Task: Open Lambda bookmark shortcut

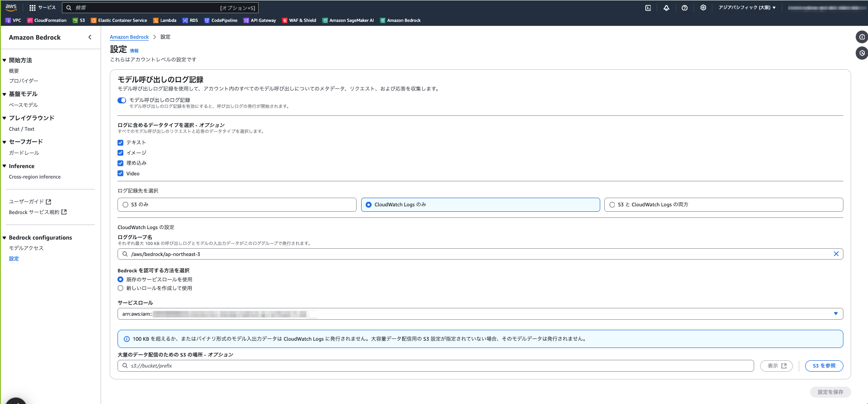Action: point(165,20)
